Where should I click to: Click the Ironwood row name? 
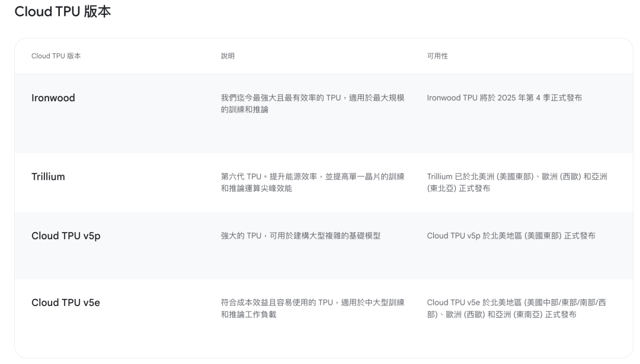(x=53, y=98)
